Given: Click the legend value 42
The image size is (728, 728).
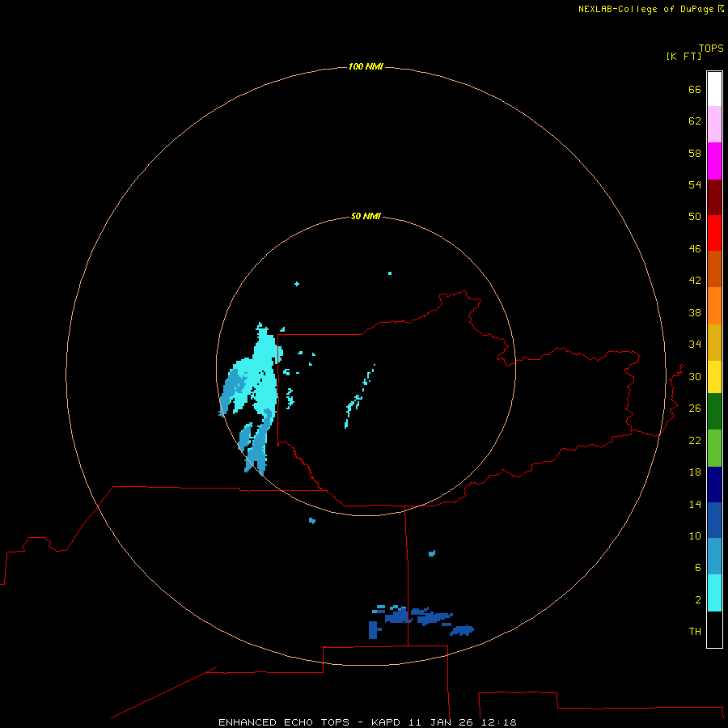Looking at the screenshot, I should [x=695, y=280].
